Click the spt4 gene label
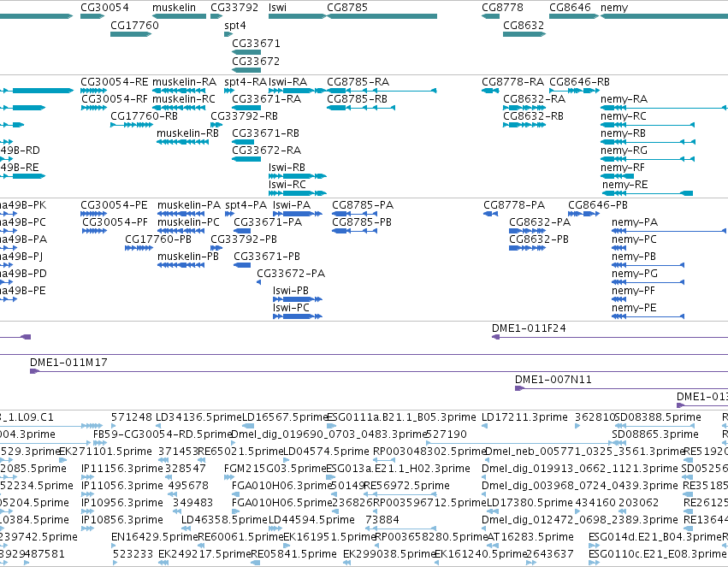This screenshot has height=567, width=728. pos(235,25)
